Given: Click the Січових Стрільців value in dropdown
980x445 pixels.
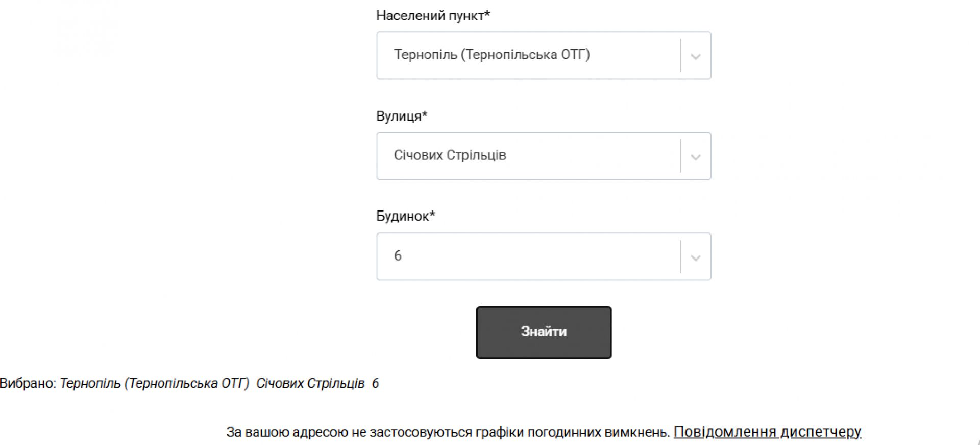Looking at the screenshot, I should 450,155.
